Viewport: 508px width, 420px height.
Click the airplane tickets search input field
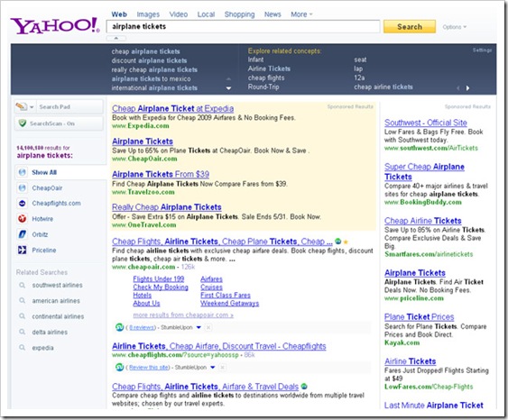click(243, 26)
